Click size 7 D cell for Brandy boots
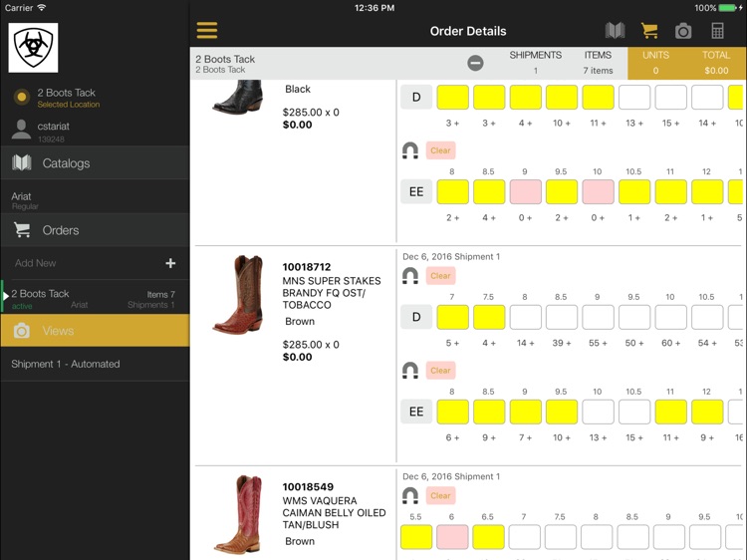 (452, 318)
